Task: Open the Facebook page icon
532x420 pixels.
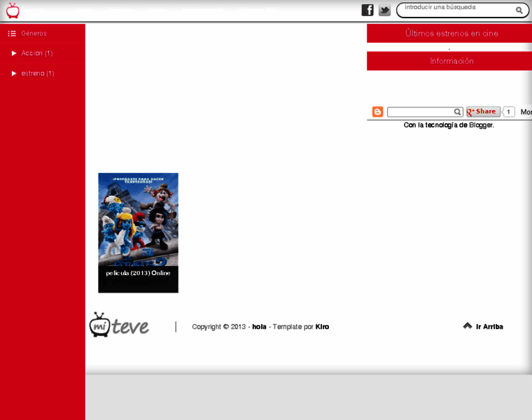Action: pyautogui.click(x=367, y=10)
